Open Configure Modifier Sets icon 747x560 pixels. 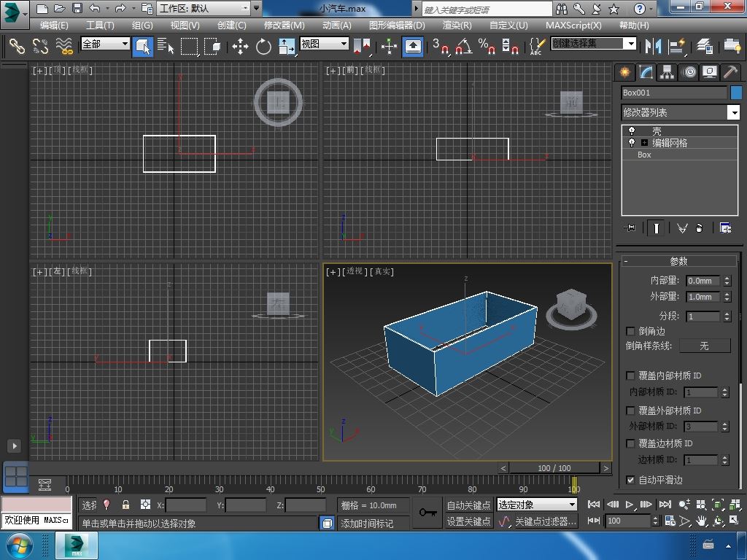pyautogui.click(x=726, y=228)
